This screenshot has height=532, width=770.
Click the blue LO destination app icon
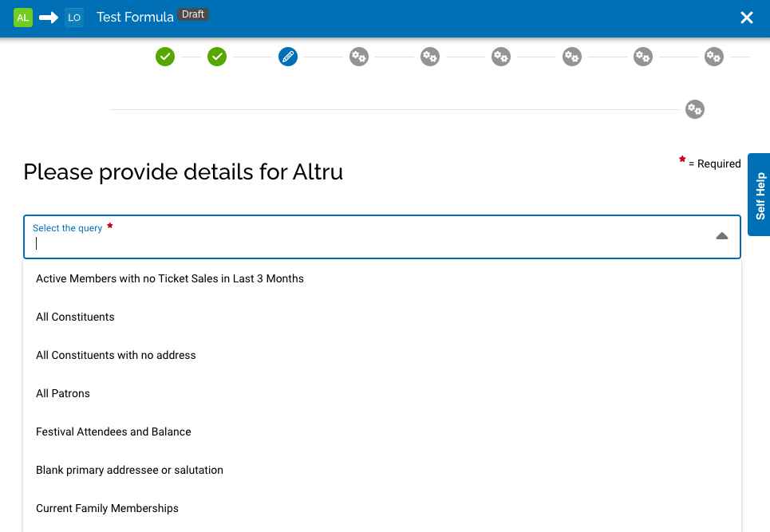(74, 18)
